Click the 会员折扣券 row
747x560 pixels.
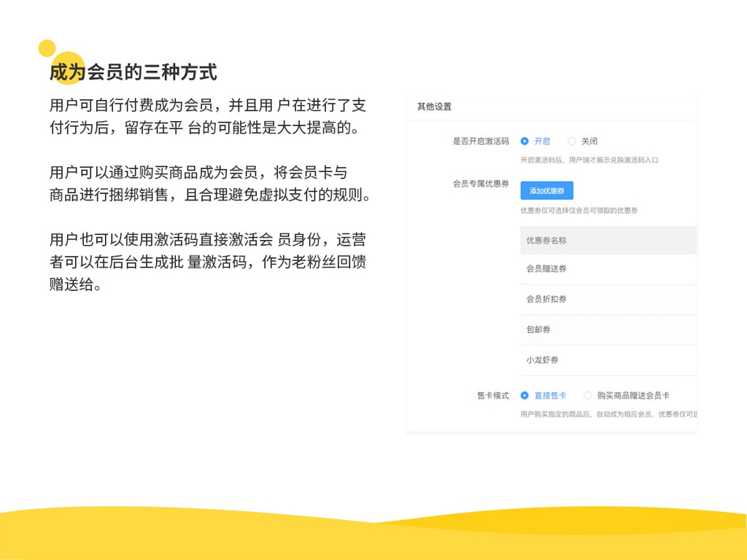(608, 300)
